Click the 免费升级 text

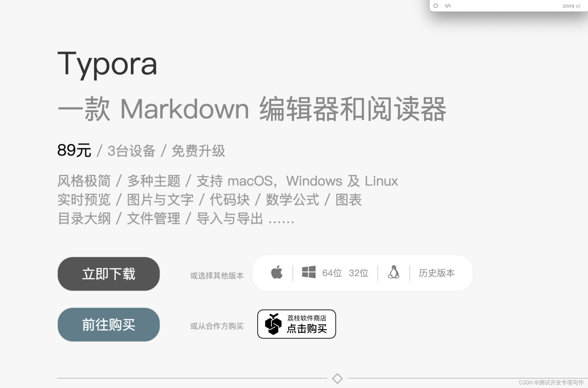(x=198, y=151)
